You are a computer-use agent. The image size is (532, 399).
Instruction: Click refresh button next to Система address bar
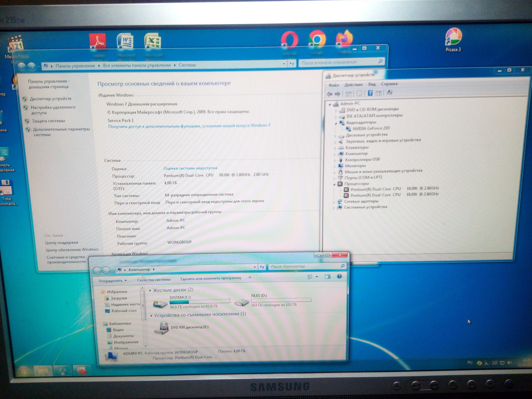[x=292, y=64]
